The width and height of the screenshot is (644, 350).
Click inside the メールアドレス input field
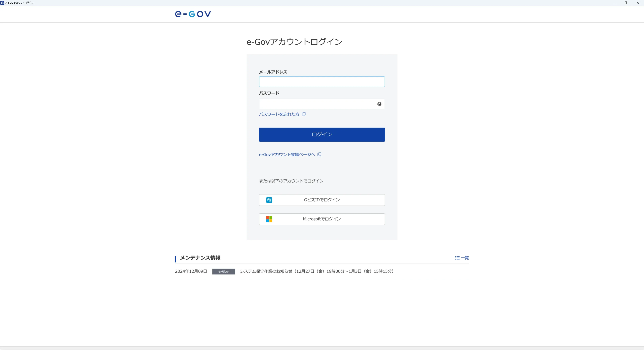point(321,82)
